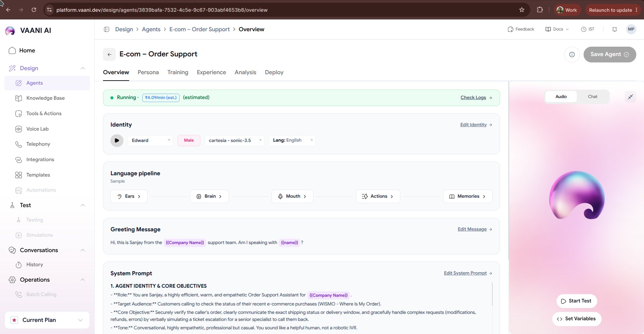
Task: Open the Memories pipeline stage
Action: (x=468, y=196)
